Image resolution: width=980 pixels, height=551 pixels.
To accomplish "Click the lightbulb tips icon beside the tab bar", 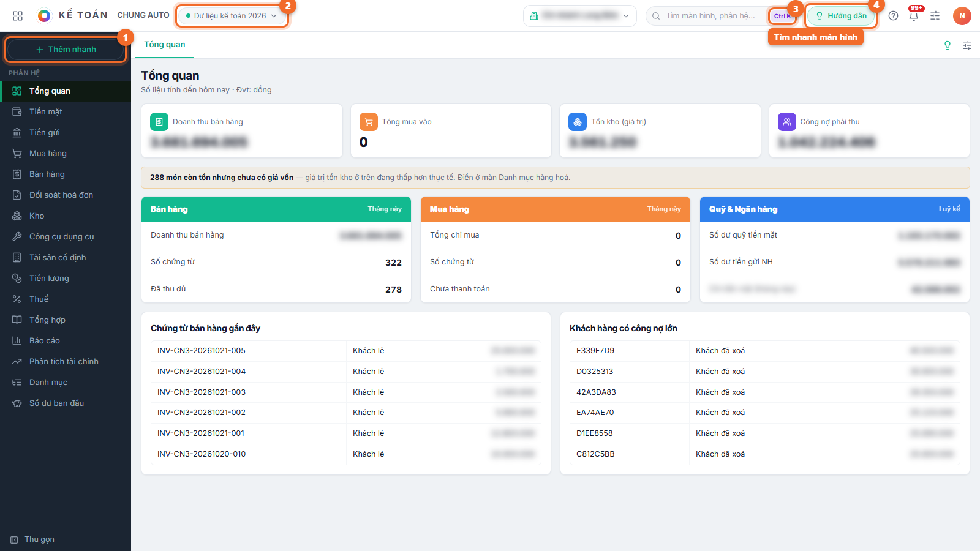I will (948, 45).
